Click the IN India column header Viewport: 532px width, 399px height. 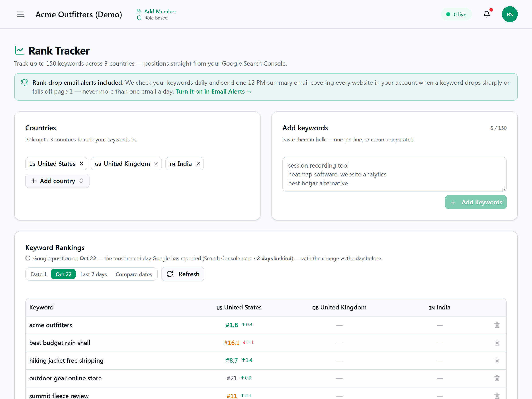point(439,307)
